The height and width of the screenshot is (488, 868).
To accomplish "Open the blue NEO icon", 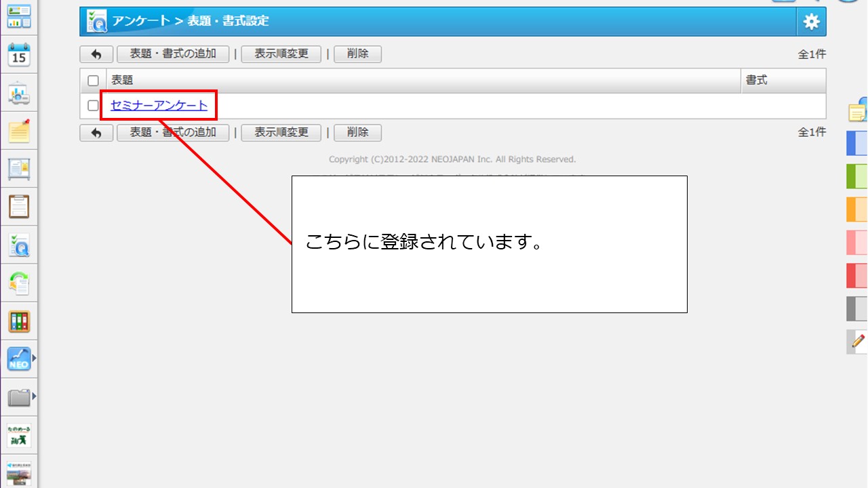I will [x=19, y=359].
